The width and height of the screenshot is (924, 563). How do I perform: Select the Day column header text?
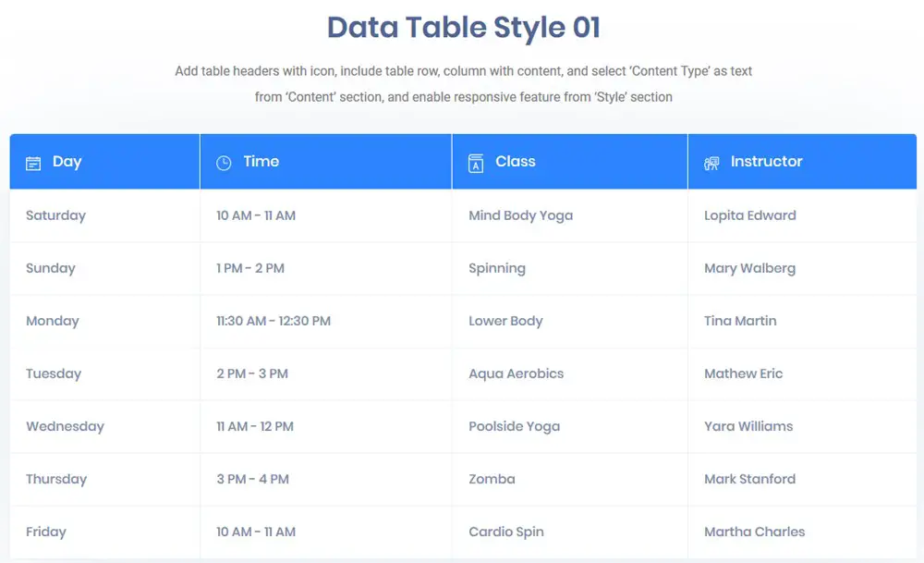[x=67, y=162]
